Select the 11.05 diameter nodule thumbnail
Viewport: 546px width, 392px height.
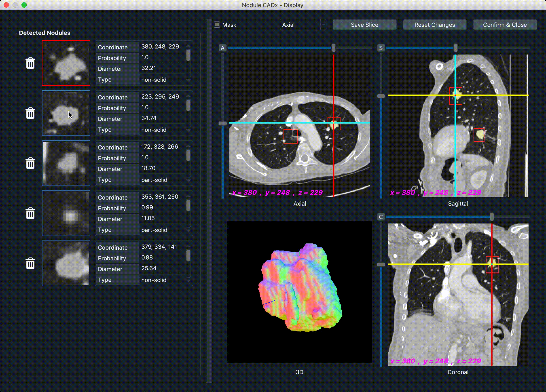click(x=66, y=213)
